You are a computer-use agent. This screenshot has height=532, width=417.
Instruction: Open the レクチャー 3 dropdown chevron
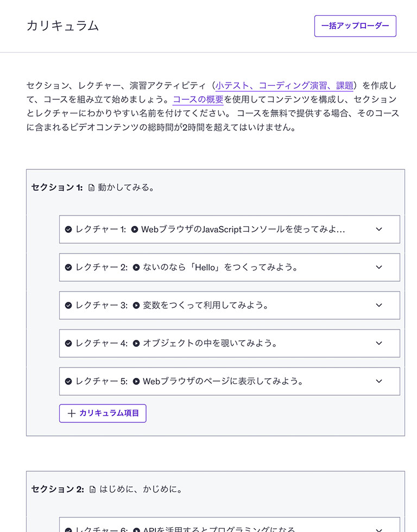(x=379, y=305)
